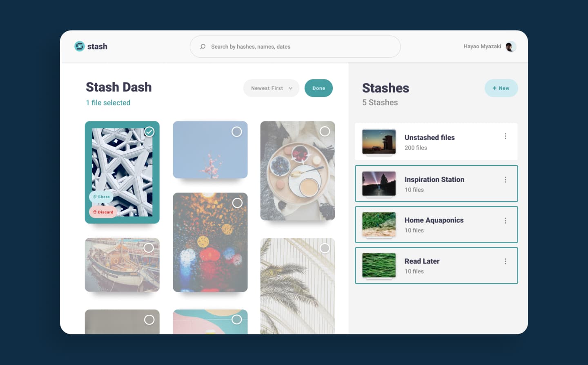Image resolution: width=588 pixels, height=365 pixels.
Task: Click the Done button
Action: coord(318,88)
